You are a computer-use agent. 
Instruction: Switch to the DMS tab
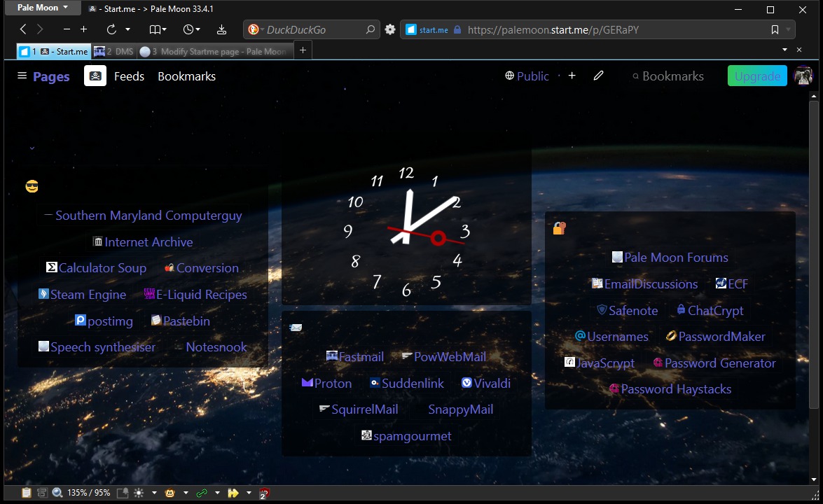114,51
